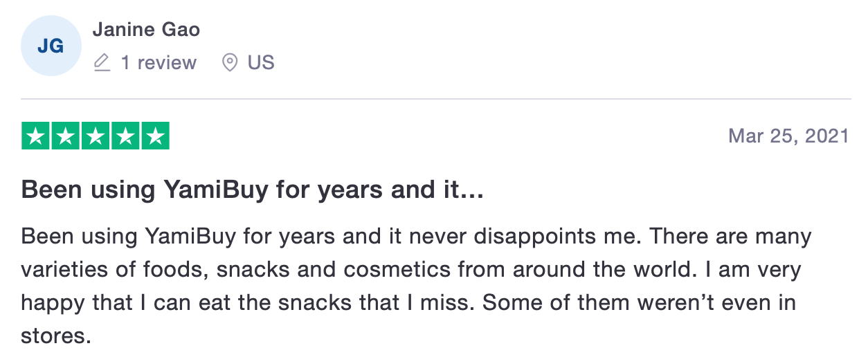Viewport: 868px width, 357px height.
Task: Click the JG avatar circle
Action: click(x=51, y=46)
